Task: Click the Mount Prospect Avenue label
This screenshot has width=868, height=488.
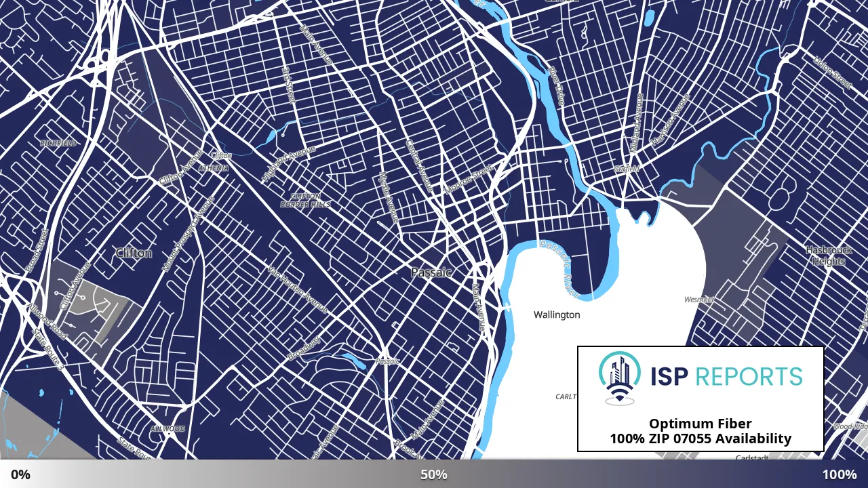Action: click(x=189, y=234)
